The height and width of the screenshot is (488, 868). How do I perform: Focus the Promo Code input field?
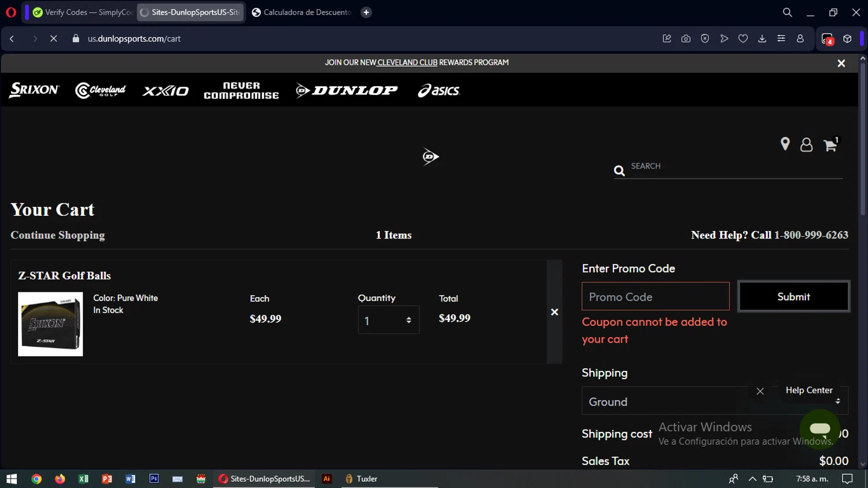(x=656, y=296)
